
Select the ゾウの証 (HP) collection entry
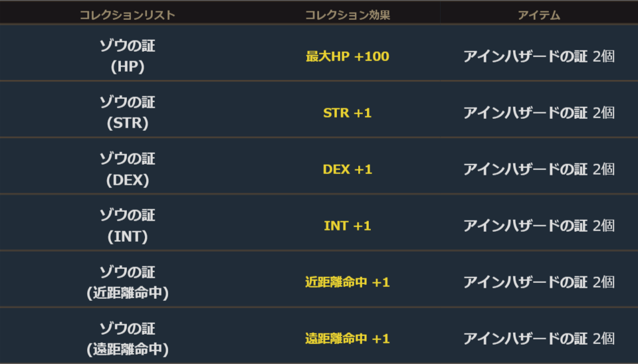pyautogui.click(x=127, y=56)
